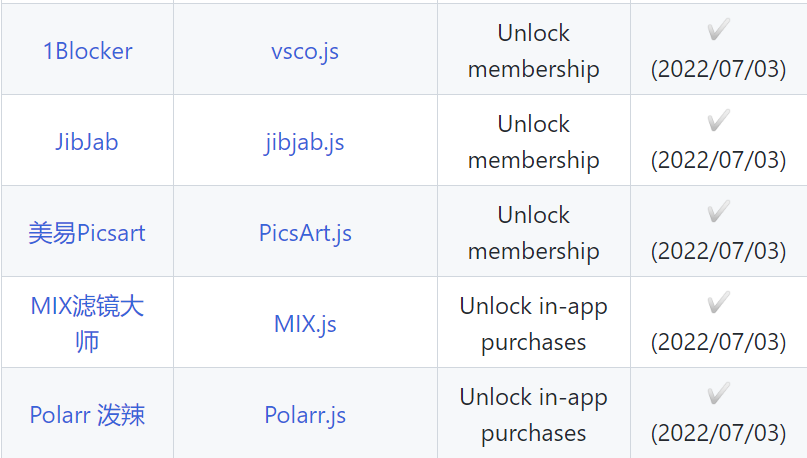Click the JibJab app link
This screenshot has width=807, height=458.
click(87, 142)
